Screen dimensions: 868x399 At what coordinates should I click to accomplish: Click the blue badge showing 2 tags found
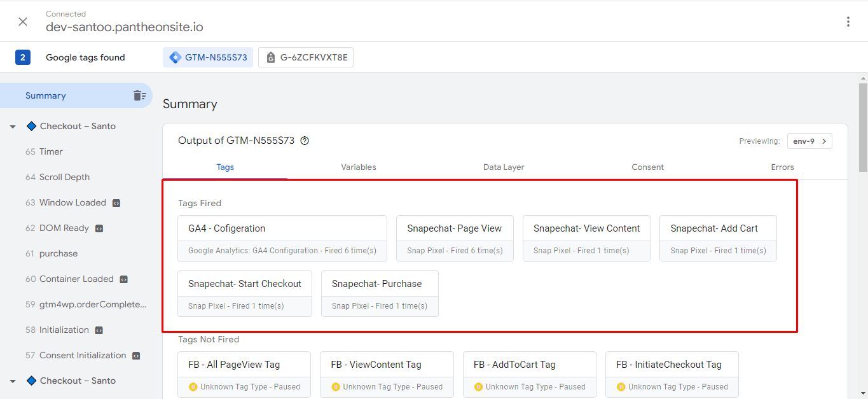(x=23, y=57)
